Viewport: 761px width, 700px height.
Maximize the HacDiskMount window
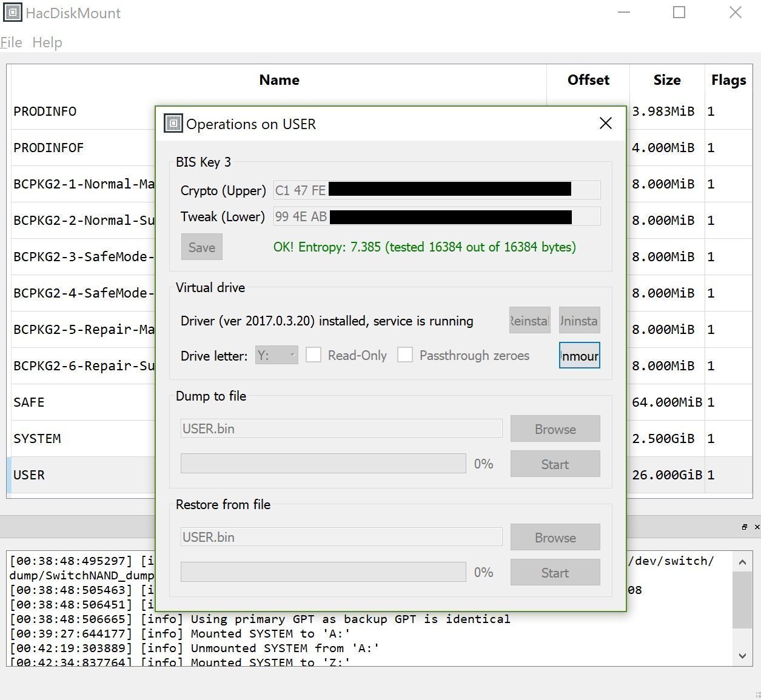[679, 12]
